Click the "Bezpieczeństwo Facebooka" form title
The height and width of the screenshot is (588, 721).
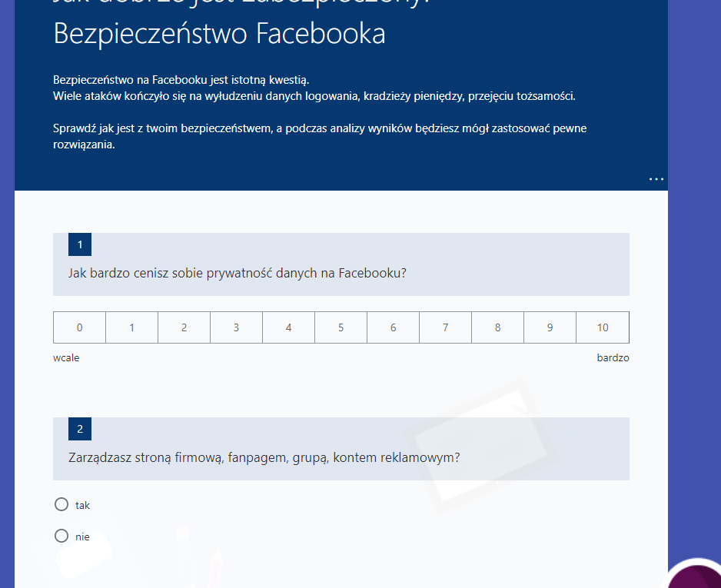[x=219, y=34]
